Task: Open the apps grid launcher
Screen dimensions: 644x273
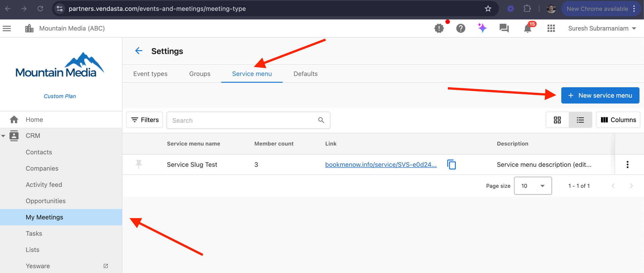Action: (x=551, y=29)
